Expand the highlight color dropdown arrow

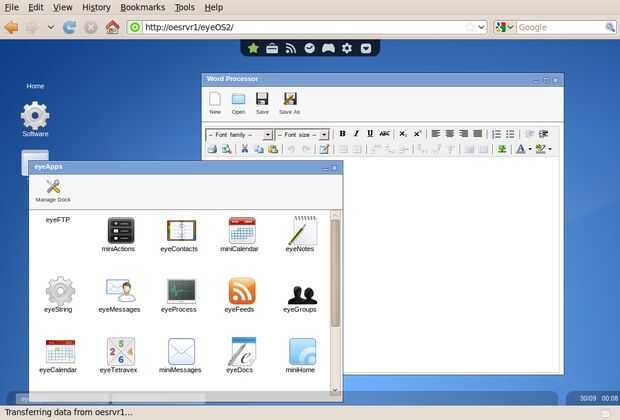coord(550,149)
